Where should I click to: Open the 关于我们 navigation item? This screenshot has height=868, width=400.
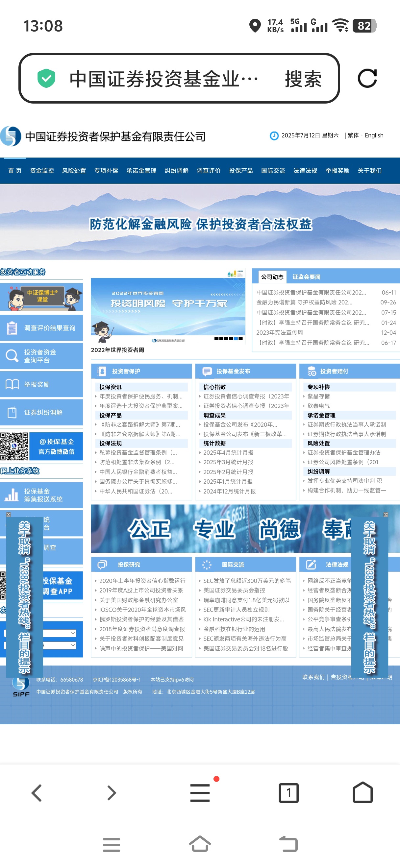tap(370, 171)
